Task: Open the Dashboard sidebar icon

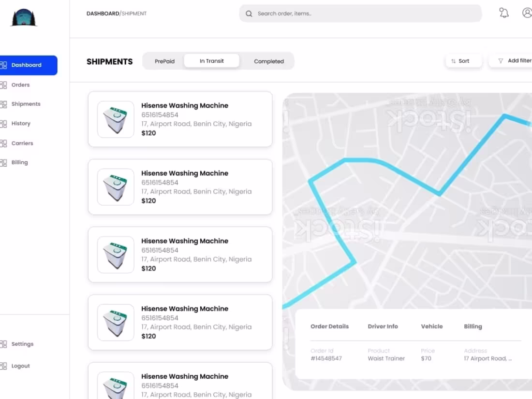Action: click(4, 64)
